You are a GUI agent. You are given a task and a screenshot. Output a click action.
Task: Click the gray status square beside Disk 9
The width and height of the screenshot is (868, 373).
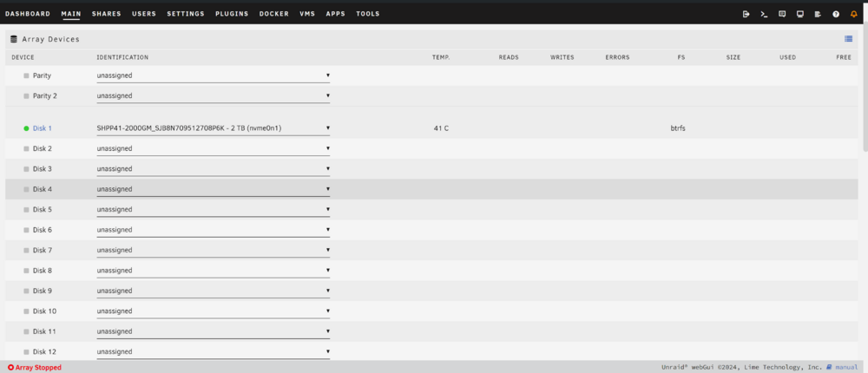click(26, 291)
